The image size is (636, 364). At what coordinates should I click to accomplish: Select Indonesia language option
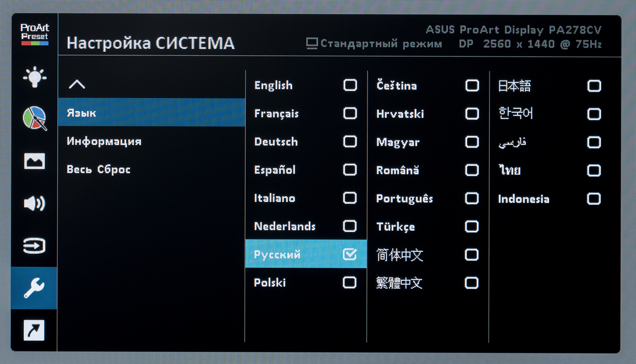(x=523, y=199)
